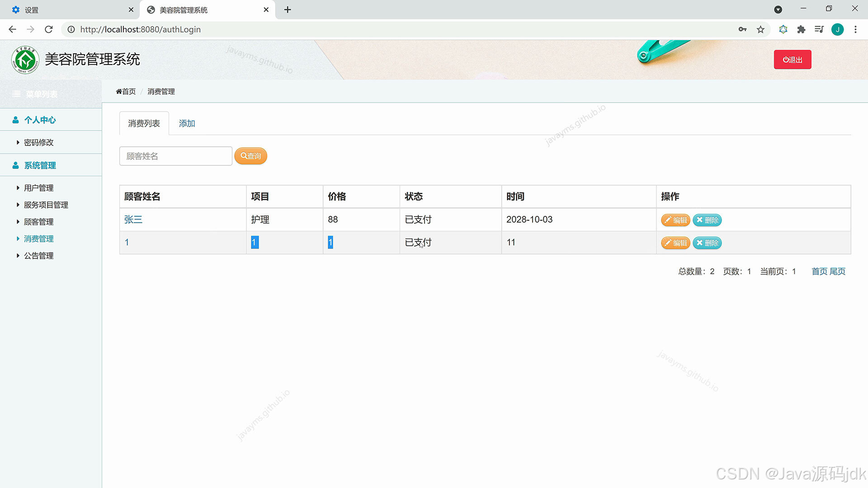This screenshot has height=488, width=868.
Task: Reload the current page
Action: [x=49, y=29]
